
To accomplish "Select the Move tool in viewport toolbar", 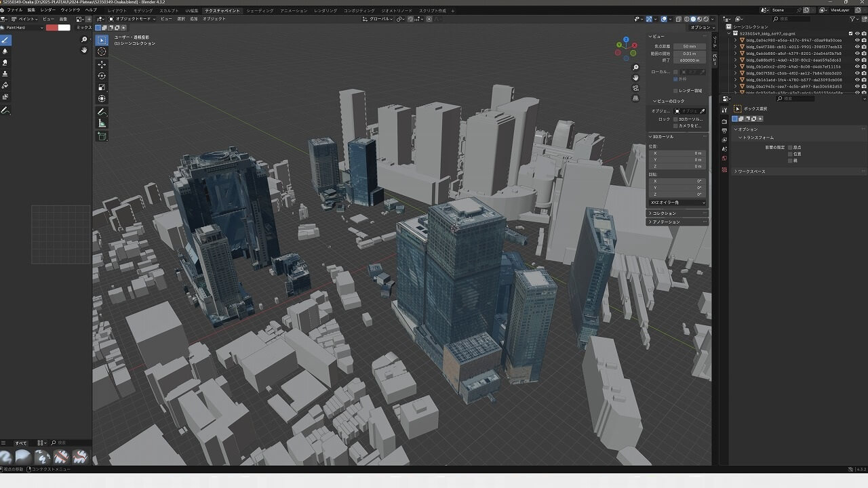I will point(102,64).
